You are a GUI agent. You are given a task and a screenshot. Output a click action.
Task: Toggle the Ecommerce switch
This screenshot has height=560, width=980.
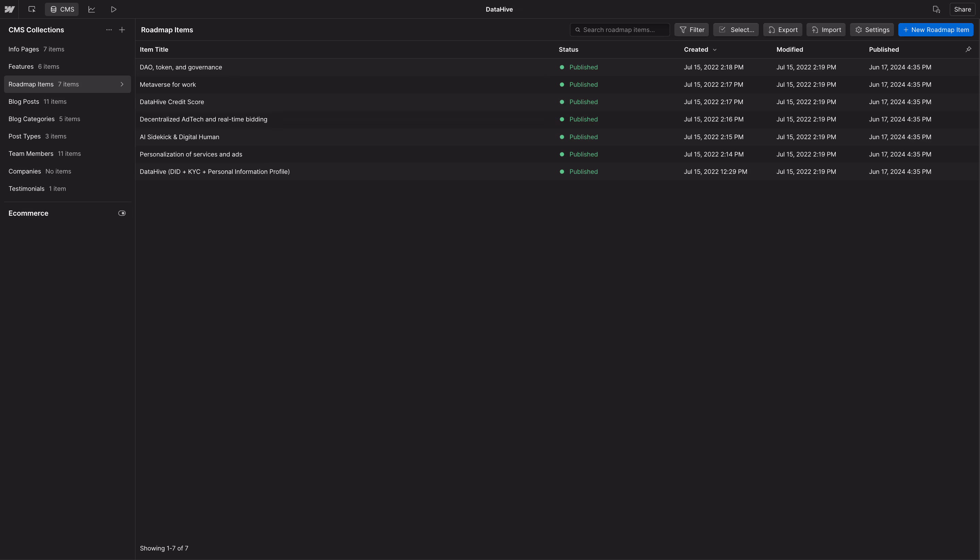(122, 213)
